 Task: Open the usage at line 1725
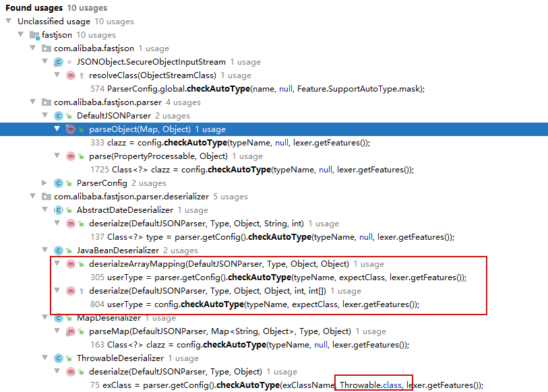pyautogui.click(x=252, y=170)
